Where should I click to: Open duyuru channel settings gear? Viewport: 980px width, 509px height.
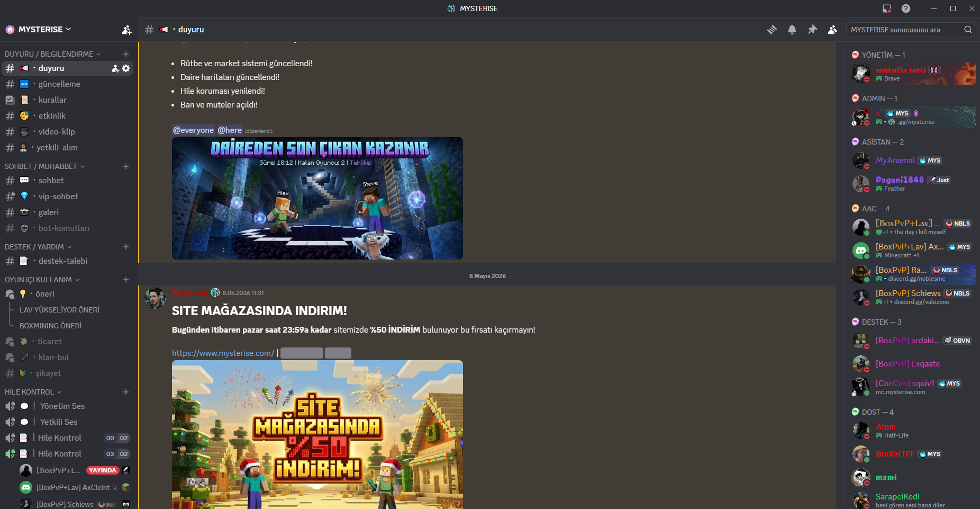126,68
